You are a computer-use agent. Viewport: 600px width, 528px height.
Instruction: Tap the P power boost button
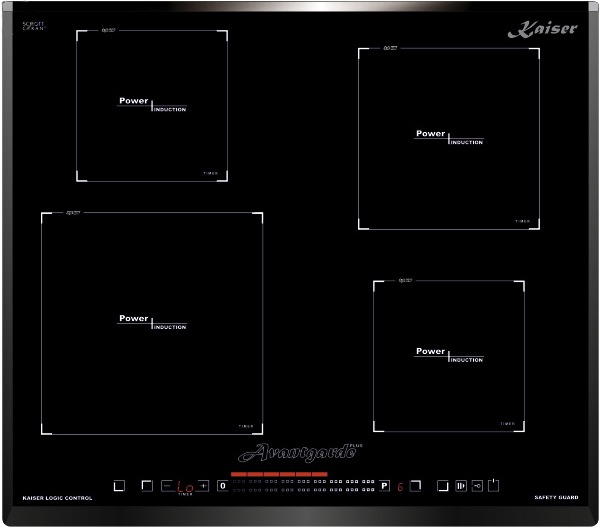[x=385, y=486]
